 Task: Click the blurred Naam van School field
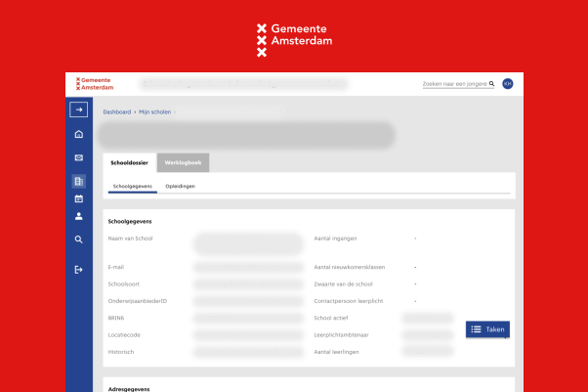tap(248, 243)
